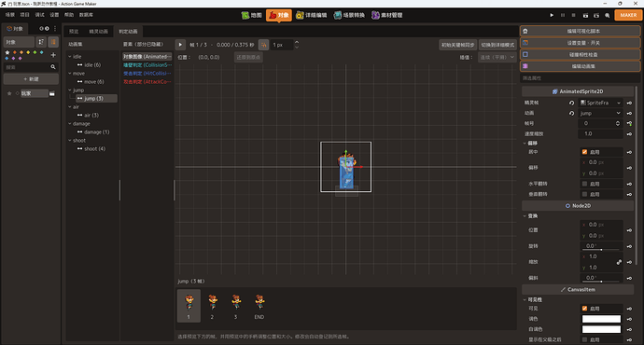Enable the 水平翻转 checkbox
Viewport: 644px width, 345px height.
point(584,184)
